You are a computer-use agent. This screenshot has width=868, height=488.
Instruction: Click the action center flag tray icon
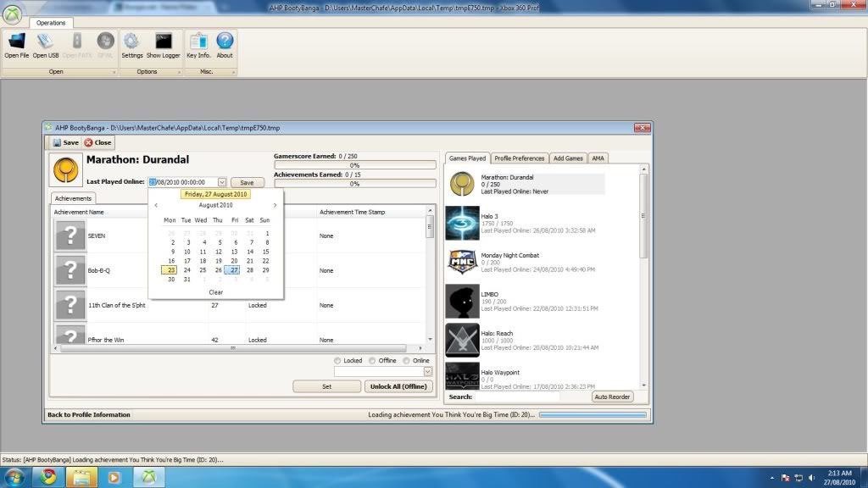tap(785, 478)
